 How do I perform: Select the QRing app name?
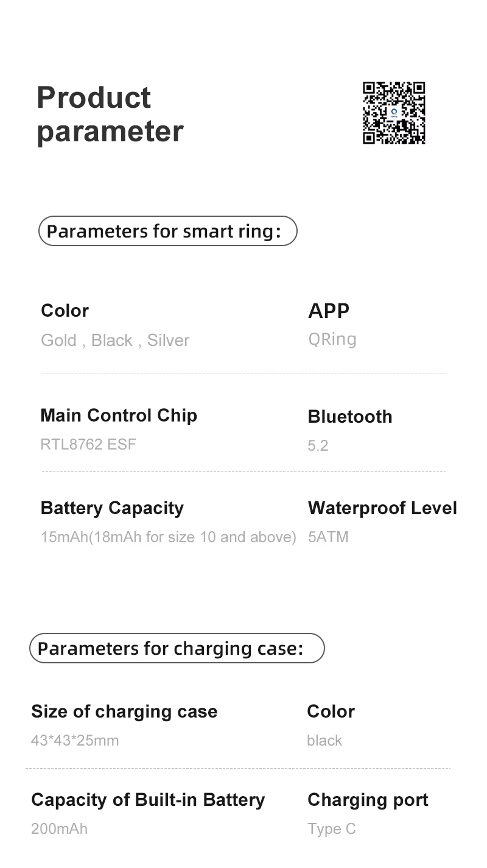click(x=332, y=339)
